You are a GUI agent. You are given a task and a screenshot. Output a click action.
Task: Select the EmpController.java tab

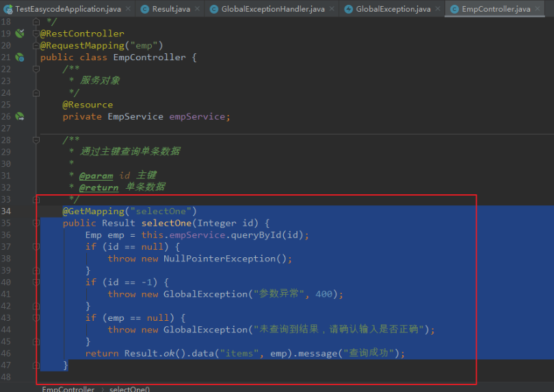point(496,9)
